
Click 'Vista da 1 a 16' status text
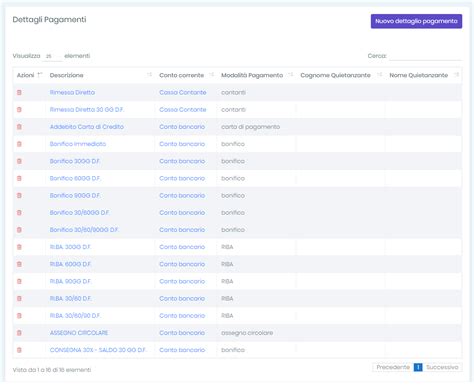pos(52,370)
